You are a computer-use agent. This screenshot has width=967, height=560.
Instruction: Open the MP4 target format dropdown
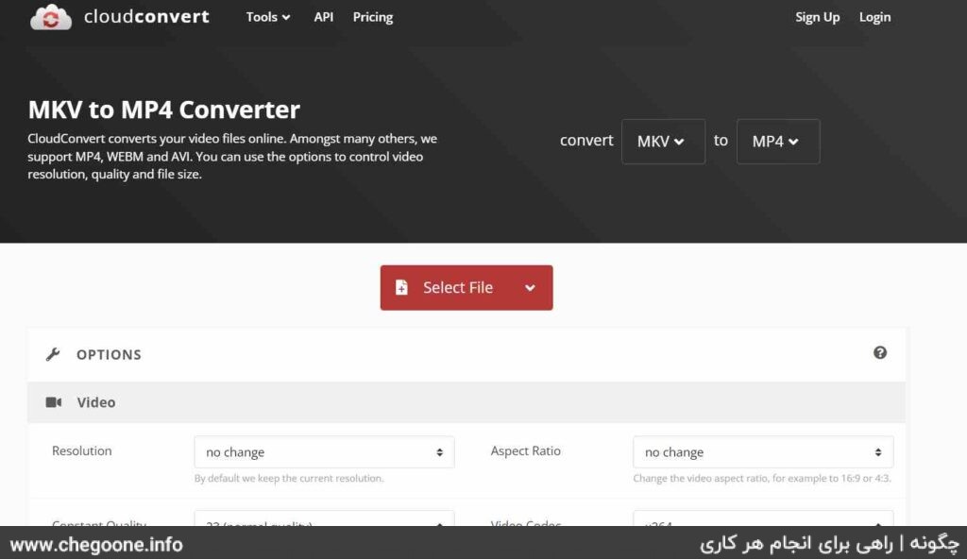pos(778,142)
